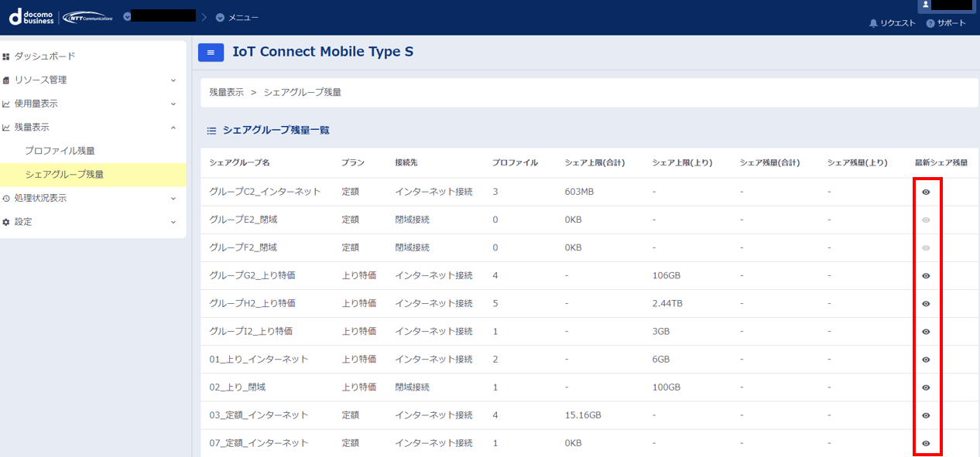Click the 残量表示 breadcrumb link
980x457 pixels.
tap(226, 92)
